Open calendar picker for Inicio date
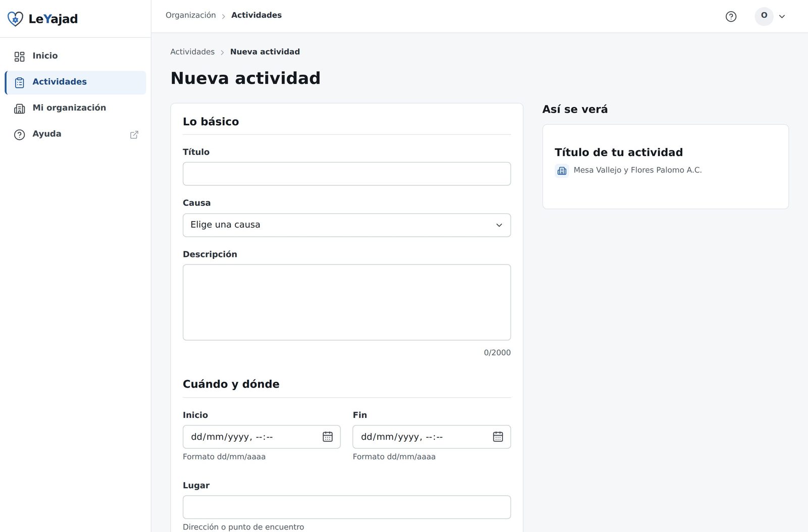808x532 pixels. click(328, 437)
